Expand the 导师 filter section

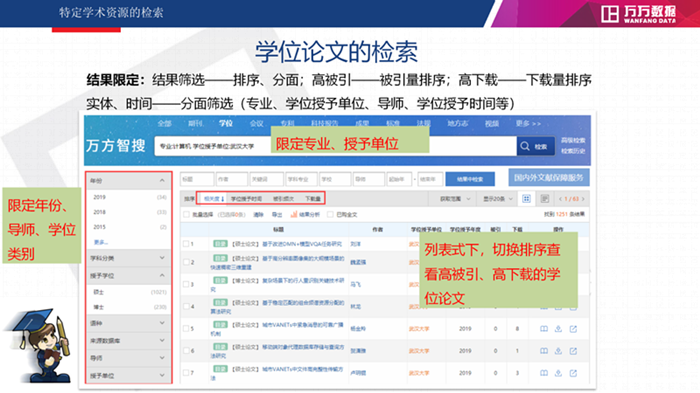[162, 358]
